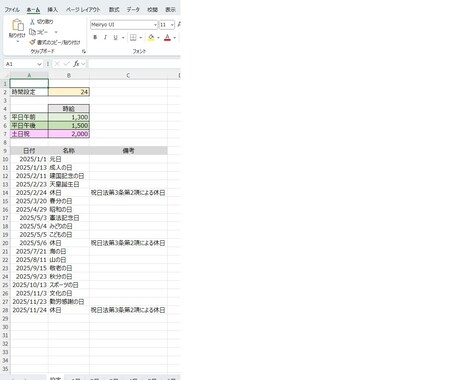Viewport: 460px width, 380px height.
Task: Select the 2025/7/21 date cell
Action: 29,251
